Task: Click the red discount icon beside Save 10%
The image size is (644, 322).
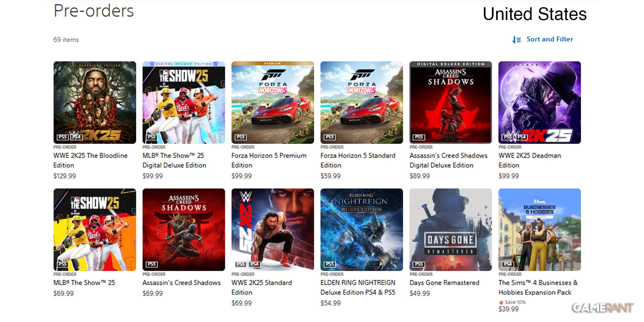Action: (x=501, y=302)
